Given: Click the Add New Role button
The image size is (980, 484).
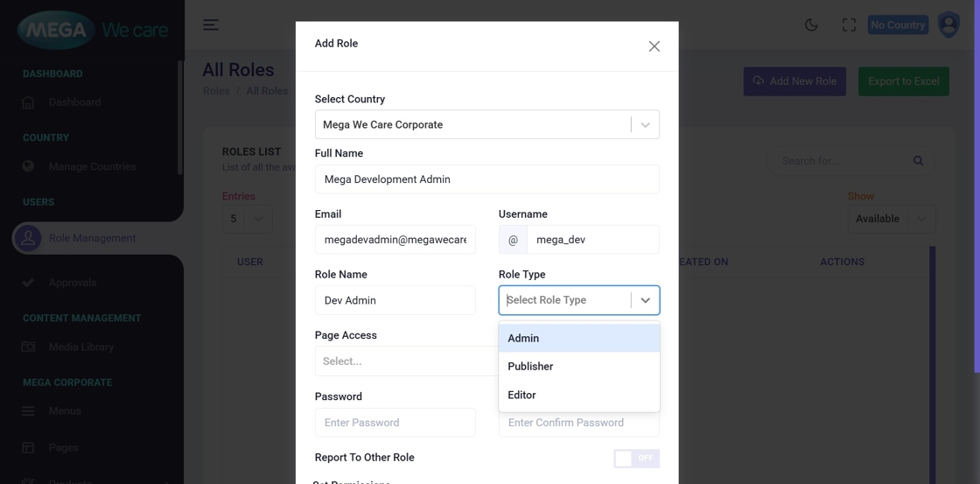Looking at the screenshot, I should point(794,81).
